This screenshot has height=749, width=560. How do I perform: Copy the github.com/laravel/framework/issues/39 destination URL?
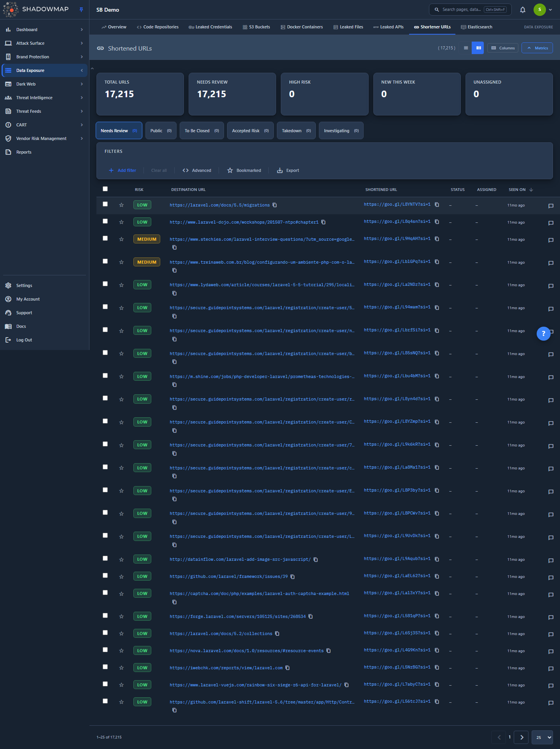(x=292, y=577)
